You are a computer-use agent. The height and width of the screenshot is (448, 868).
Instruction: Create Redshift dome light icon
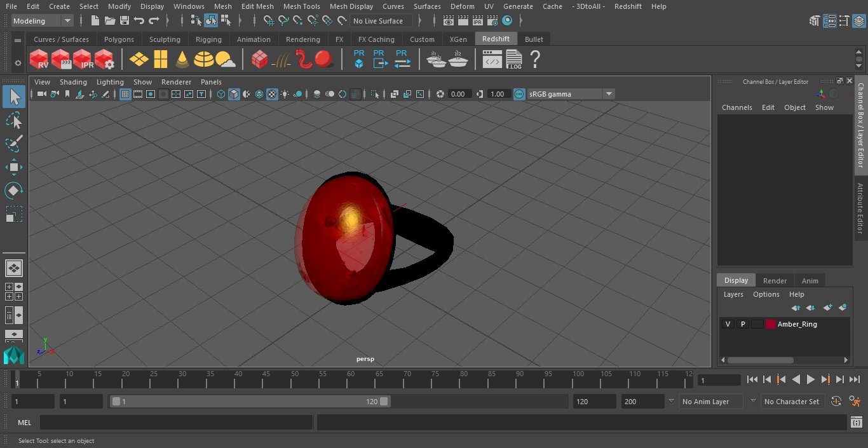204,59
